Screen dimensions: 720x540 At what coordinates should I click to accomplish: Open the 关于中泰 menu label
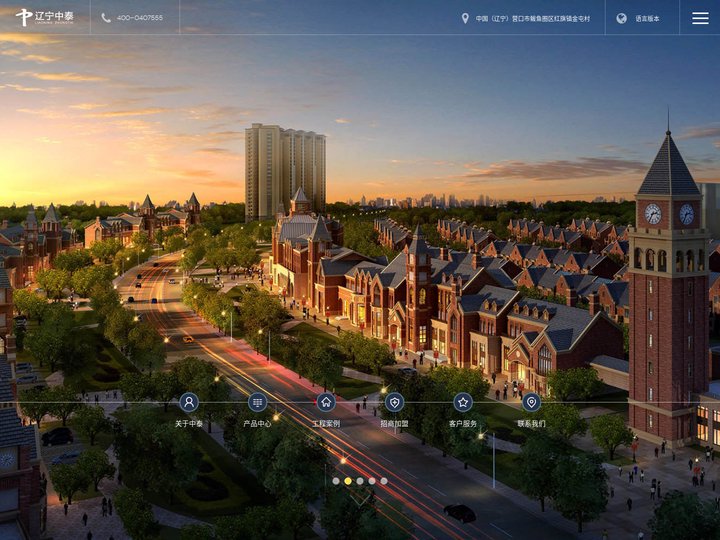(189, 424)
